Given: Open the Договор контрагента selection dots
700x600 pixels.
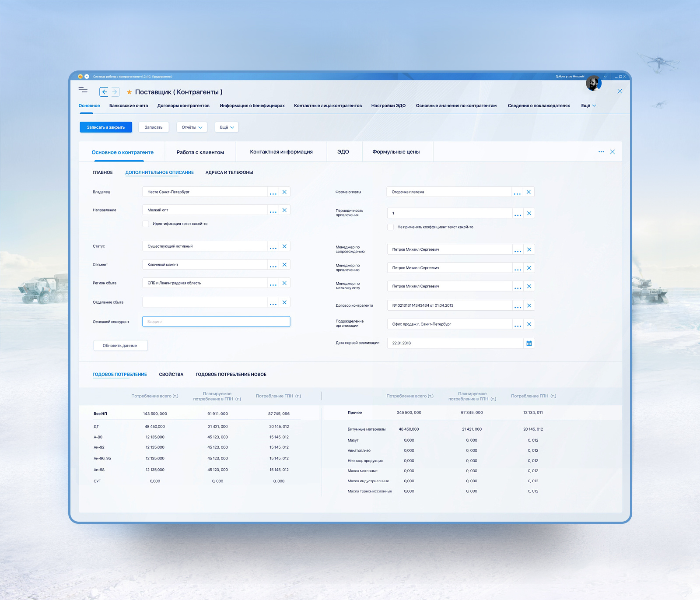Looking at the screenshot, I should [518, 306].
